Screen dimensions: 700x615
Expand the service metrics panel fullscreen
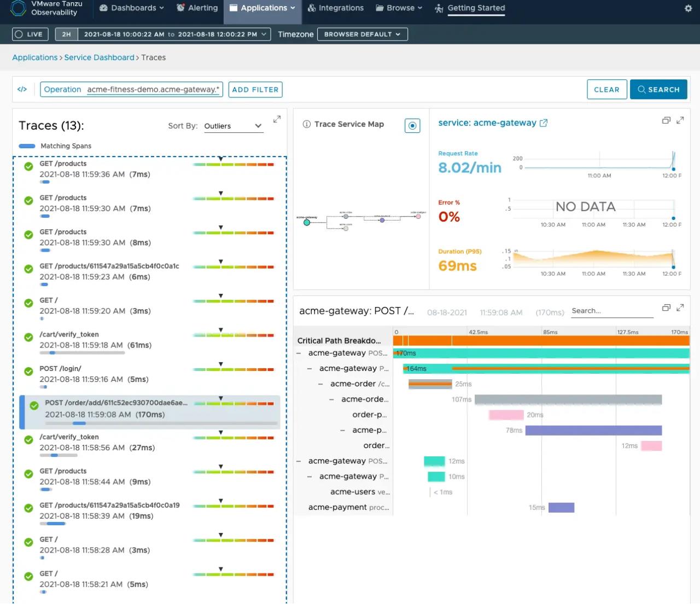[x=680, y=120]
